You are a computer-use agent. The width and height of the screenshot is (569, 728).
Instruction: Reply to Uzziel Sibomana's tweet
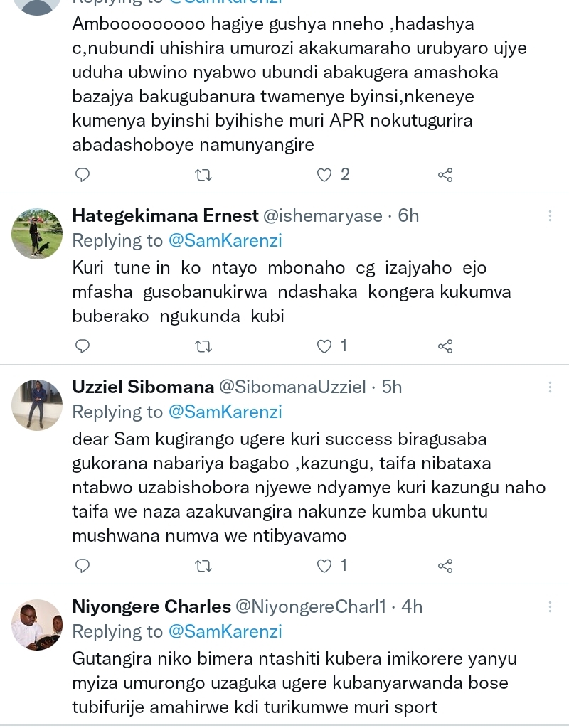[83, 566]
